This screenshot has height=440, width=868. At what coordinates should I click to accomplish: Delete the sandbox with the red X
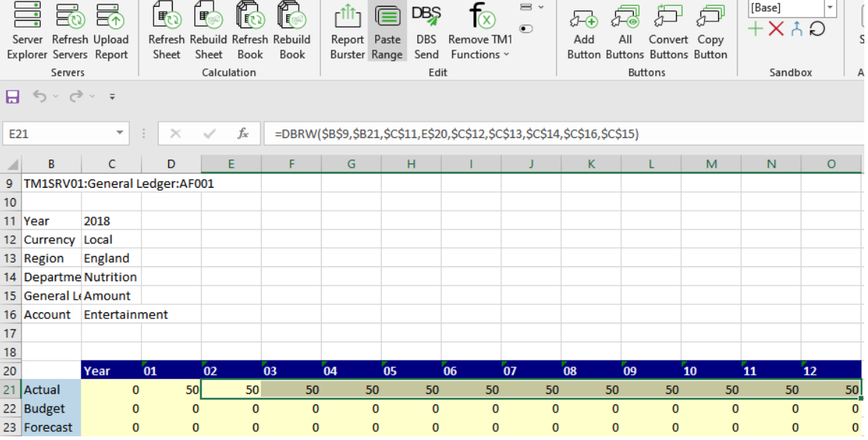tap(776, 29)
